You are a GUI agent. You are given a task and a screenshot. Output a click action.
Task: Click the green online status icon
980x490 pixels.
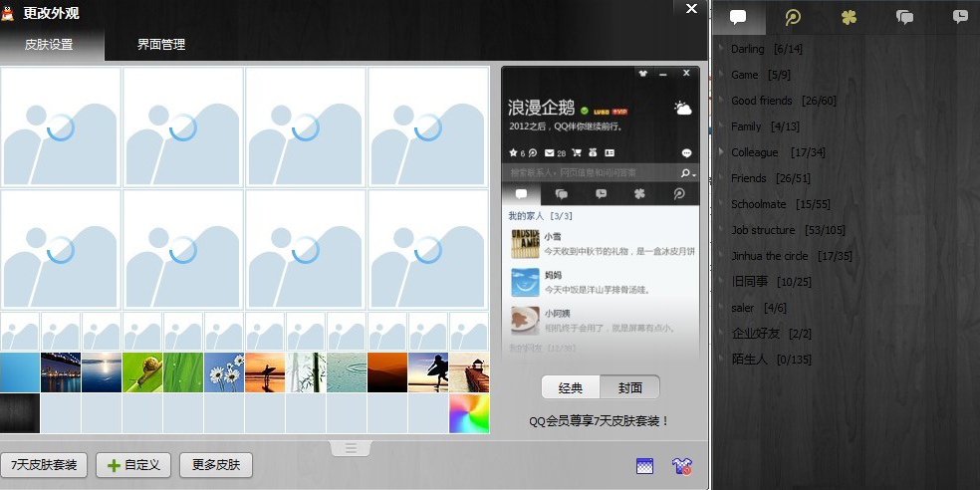click(585, 112)
